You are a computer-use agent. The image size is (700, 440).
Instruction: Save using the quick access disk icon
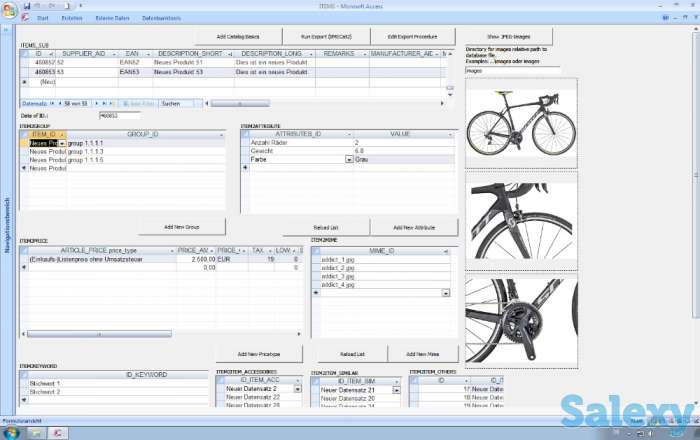[x=27, y=6]
